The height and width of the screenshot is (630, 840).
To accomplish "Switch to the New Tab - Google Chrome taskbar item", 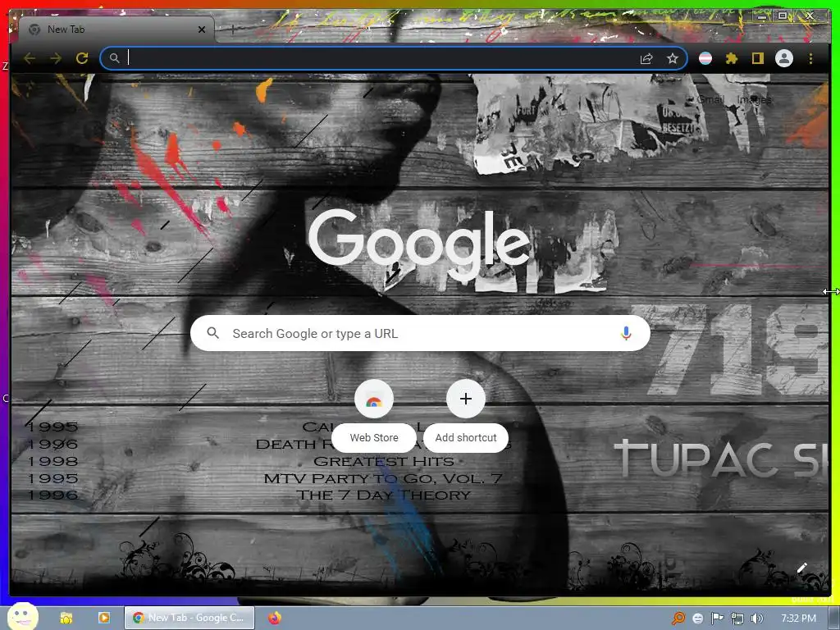I will 189,618.
